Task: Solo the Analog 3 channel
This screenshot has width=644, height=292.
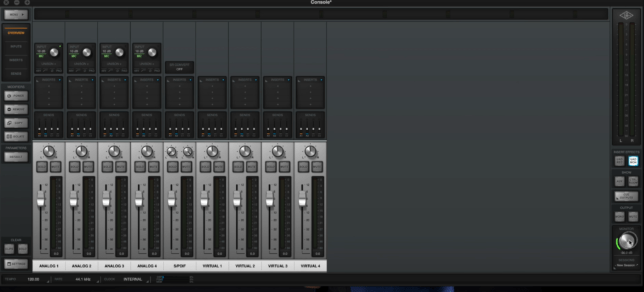Action: (x=107, y=166)
